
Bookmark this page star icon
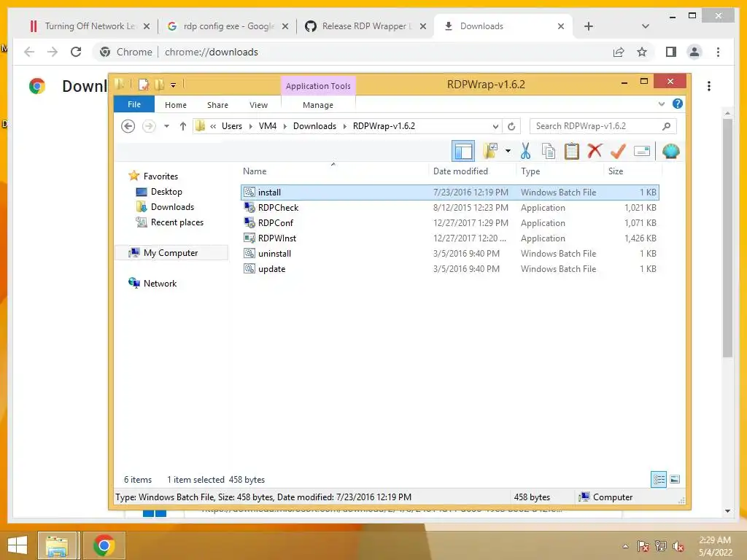pos(642,52)
